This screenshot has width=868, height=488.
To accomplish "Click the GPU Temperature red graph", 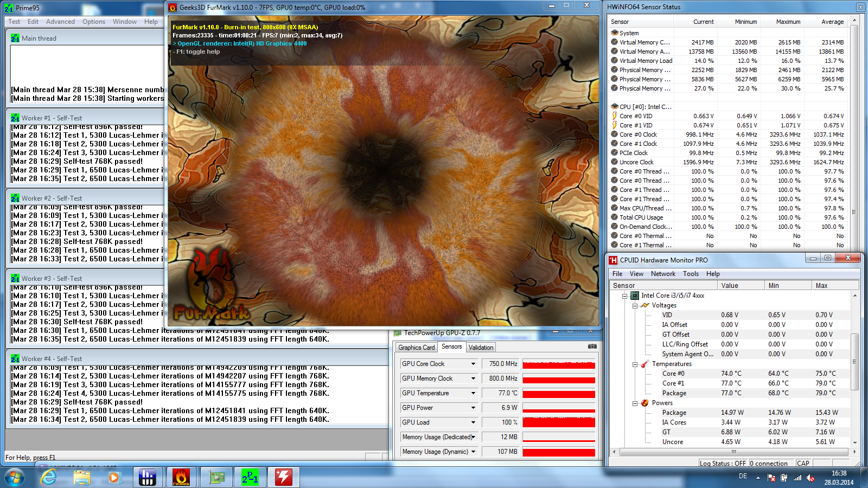I will coord(559,393).
